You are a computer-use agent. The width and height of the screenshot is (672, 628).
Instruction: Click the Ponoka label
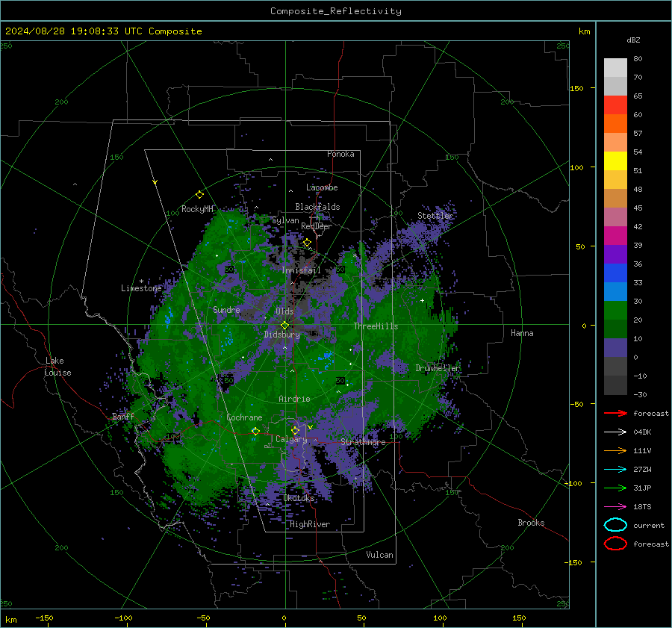click(340, 154)
